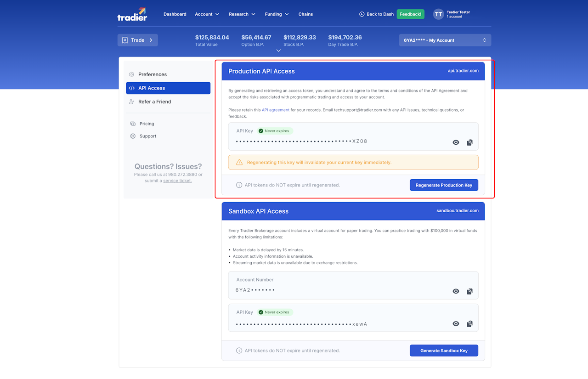Open the Trade panel
The width and height of the screenshot is (588, 379).
[138, 40]
